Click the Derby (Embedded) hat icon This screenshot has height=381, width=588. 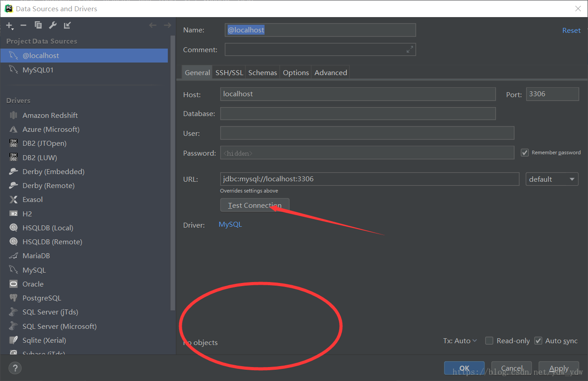click(13, 171)
